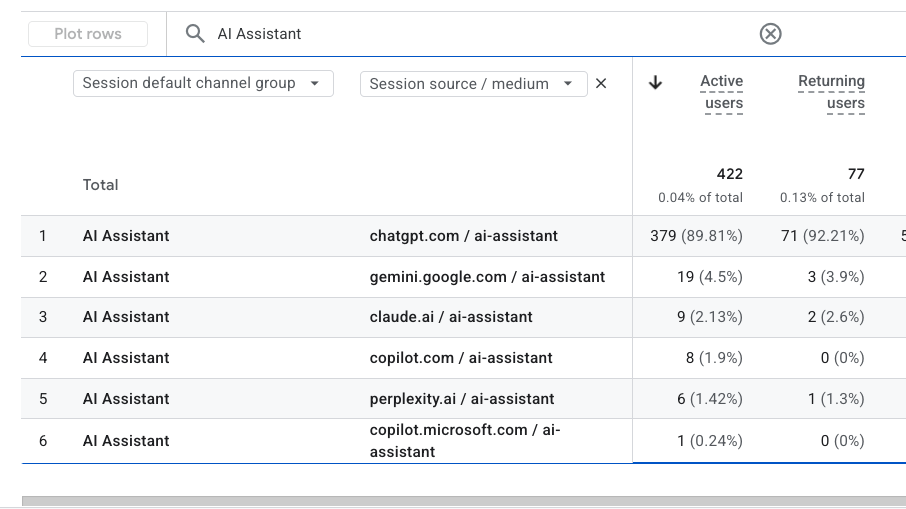
Task: Open Session source / medium dropdown
Action: tap(474, 84)
